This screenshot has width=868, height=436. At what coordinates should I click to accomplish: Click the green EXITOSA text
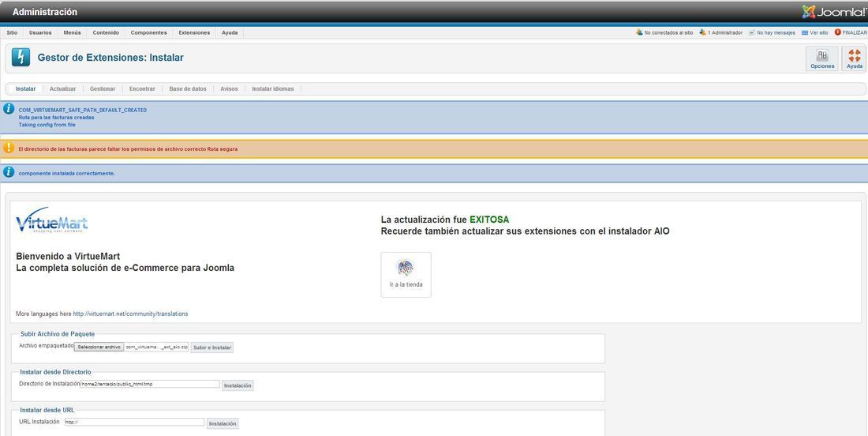click(x=488, y=220)
